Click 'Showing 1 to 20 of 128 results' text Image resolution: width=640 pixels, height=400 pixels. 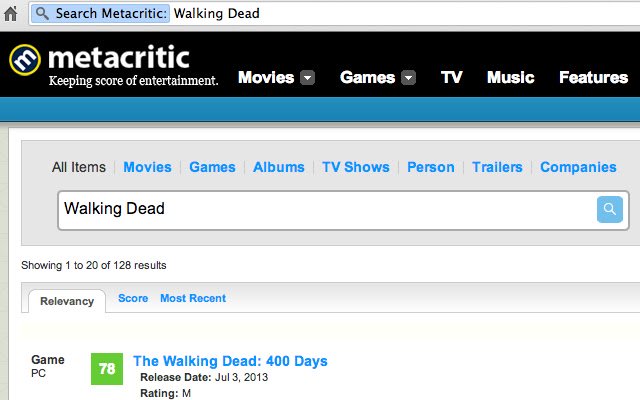(x=94, y=265)
